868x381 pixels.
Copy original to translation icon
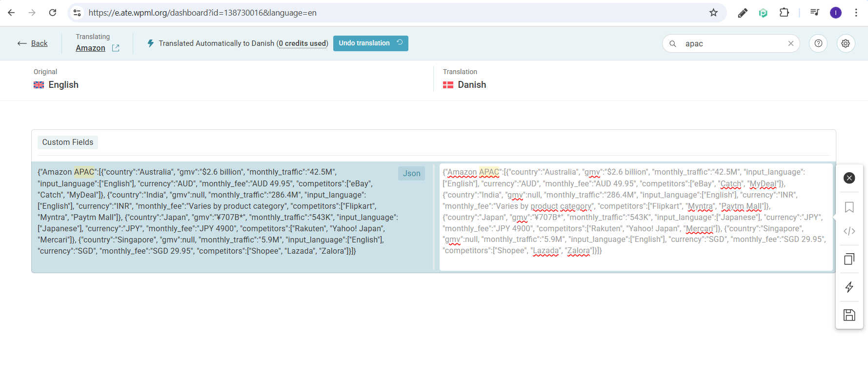point(849,259)
